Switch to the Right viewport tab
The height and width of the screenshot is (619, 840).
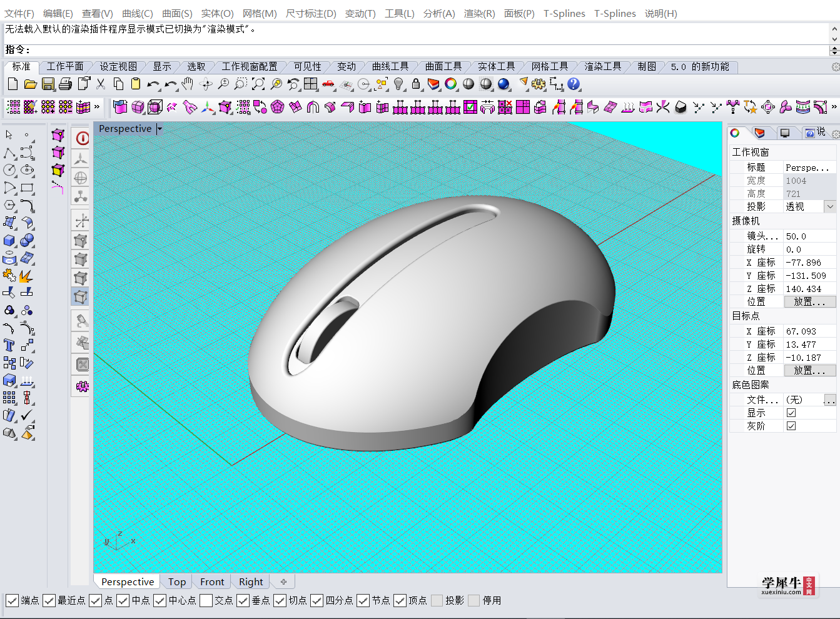[x=251, y=581]
